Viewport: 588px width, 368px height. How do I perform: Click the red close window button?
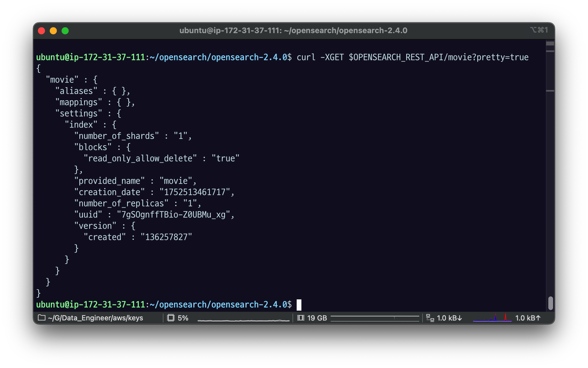pyautogui.click(x=41, y=31)
